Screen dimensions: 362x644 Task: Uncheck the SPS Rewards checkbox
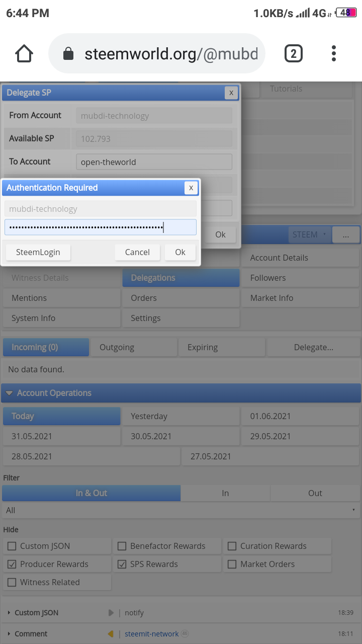[x=122, y=564]
